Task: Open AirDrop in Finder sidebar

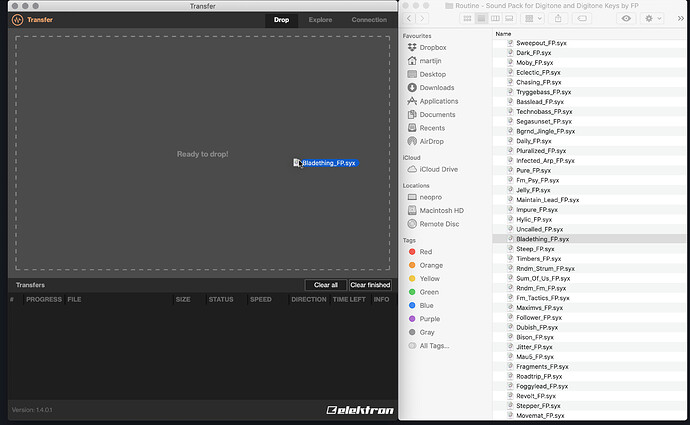Action: coord(425,141)
